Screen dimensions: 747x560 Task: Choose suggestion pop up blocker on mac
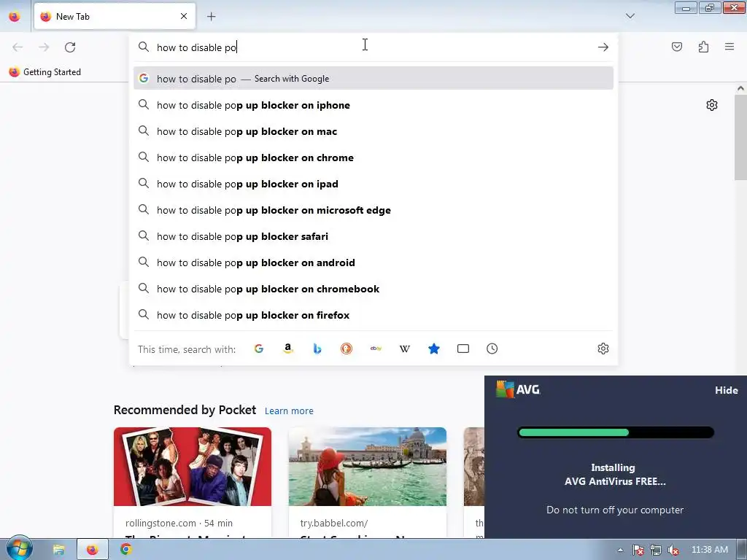[373, 131]
